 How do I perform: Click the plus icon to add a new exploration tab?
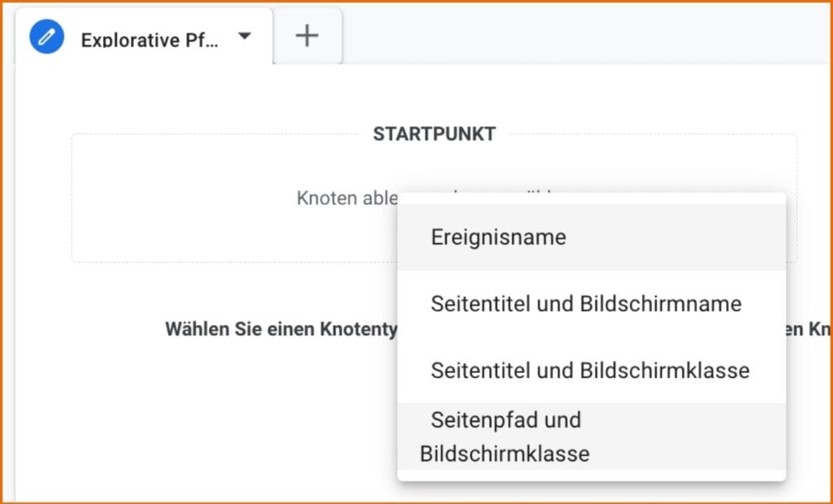307,35
